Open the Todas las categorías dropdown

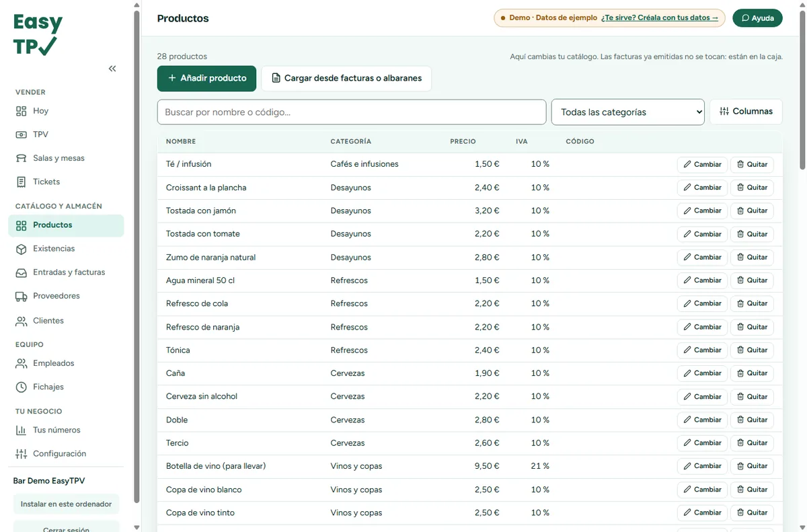627,112
